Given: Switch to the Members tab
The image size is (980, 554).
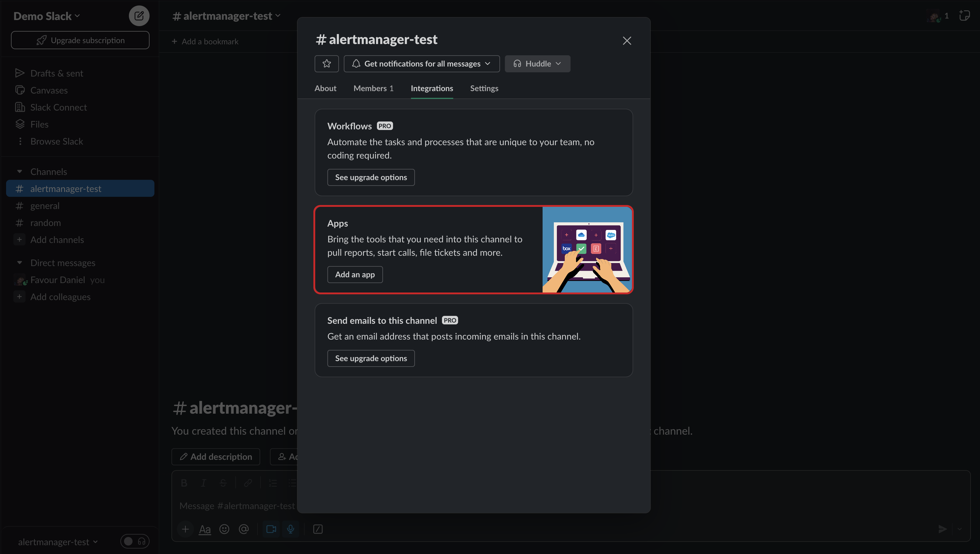Looking at the screenshot, I should coord(373,88).
